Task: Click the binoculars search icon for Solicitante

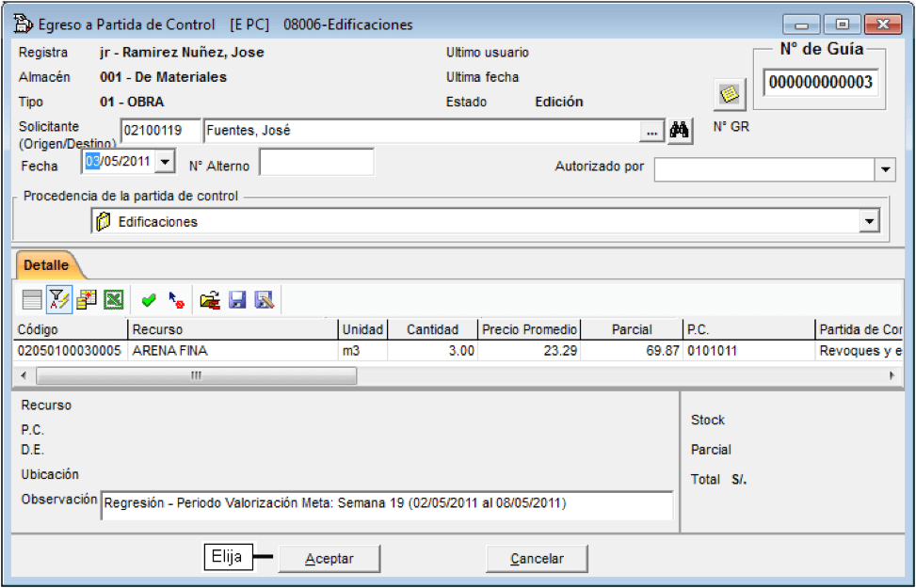Action: coord(680,131)
